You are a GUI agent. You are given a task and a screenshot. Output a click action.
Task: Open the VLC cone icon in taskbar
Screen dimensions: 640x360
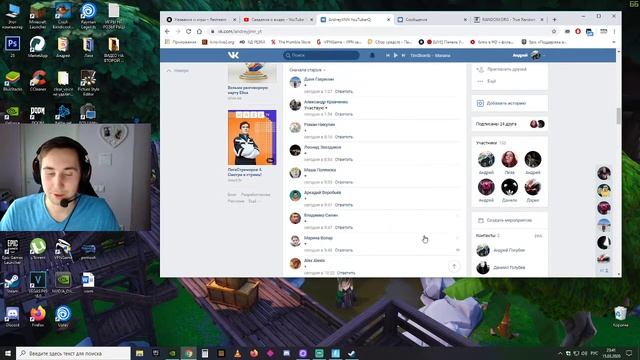coord(238,353)
